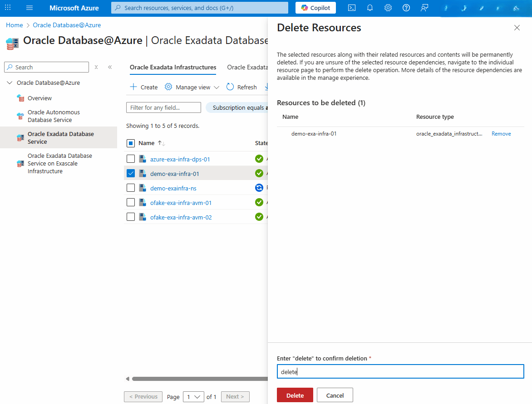Image resolution: width=532 pixels, height=404 pixels.
Task: Open Microsoft Copilot from the top bar
Action: coord(315,8)
